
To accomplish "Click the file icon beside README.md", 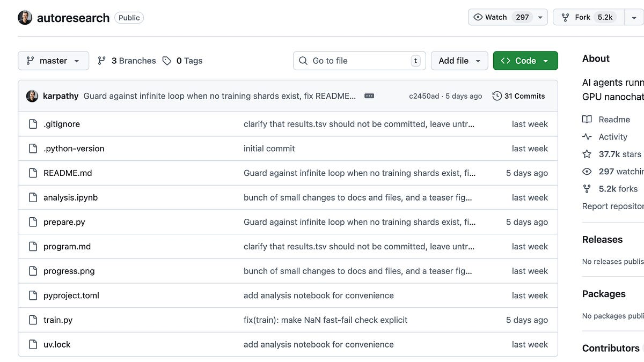I will 33,173.
